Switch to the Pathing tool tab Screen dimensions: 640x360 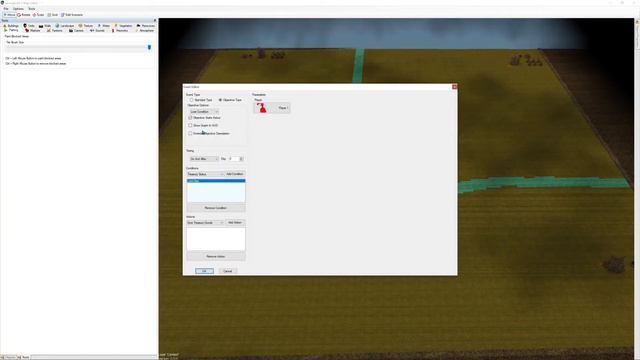click(11, 30)
